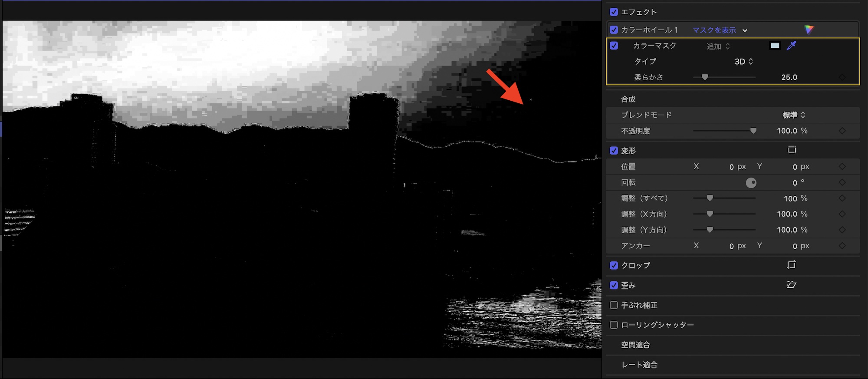The width and height of the screenshot is (868, 379).
Task: Toggle the エフェクト checkbox
Action: (x=614, y=12)
